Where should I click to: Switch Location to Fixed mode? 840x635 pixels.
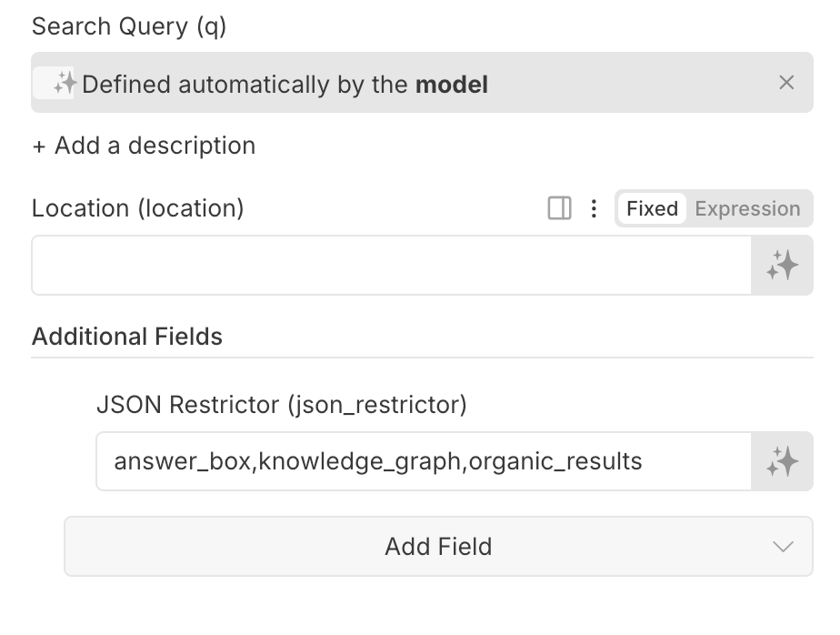[x=652, y=208]
